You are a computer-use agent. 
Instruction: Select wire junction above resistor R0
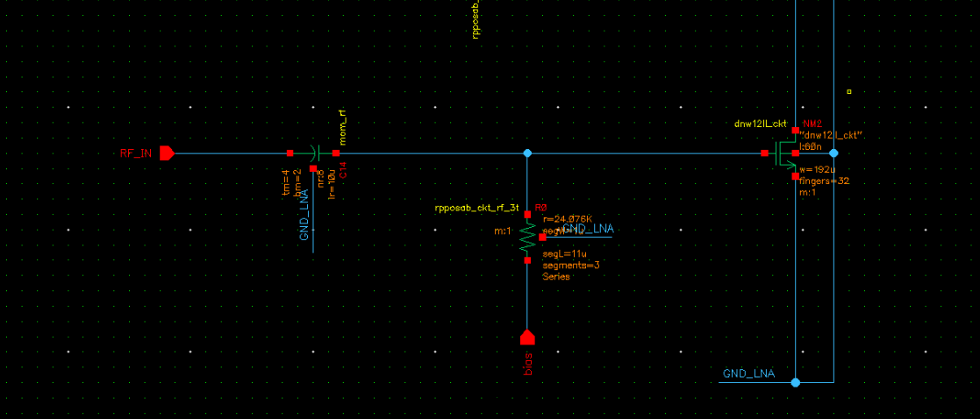click(527, 153)
